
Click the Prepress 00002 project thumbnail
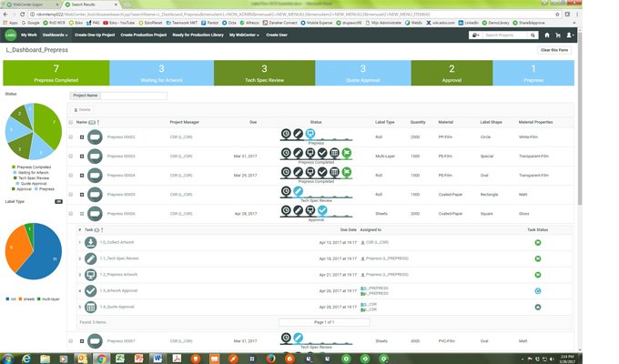95,137
